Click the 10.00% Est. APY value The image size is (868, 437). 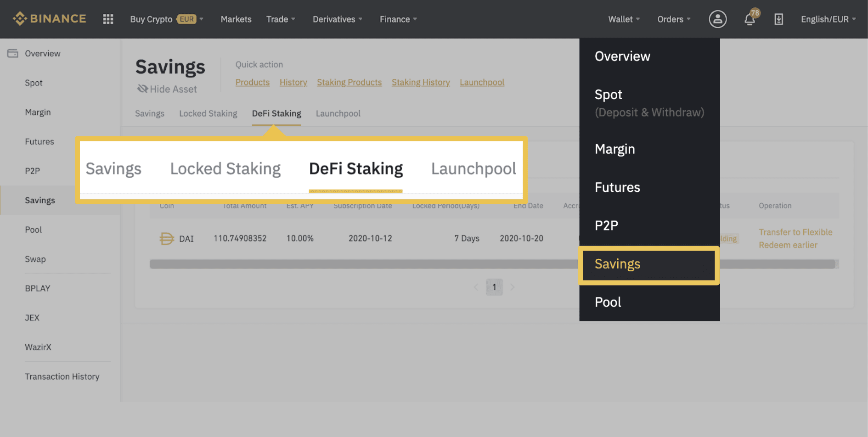click(x=300, y=239)
